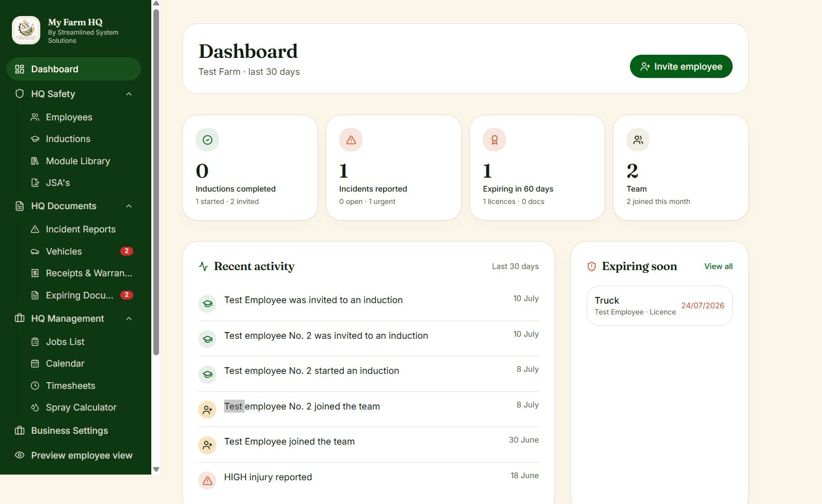The image size is (822, 504).
Task: Collapse the HQ Safety section chevron
Action: (129, 94)
